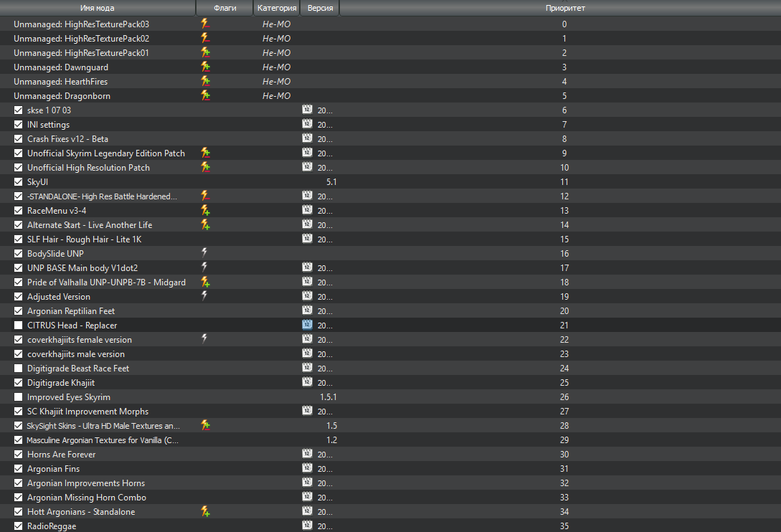Uncheck Argonian Reptilian Feet mod

point(19,311)
